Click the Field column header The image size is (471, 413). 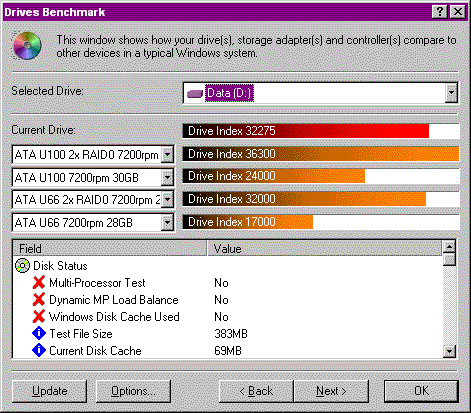(110, 249)
